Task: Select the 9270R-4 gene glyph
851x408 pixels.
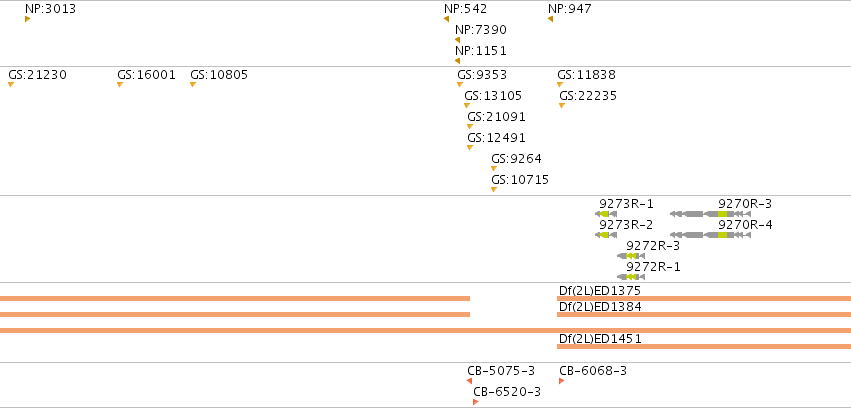Action: point(710,235)
